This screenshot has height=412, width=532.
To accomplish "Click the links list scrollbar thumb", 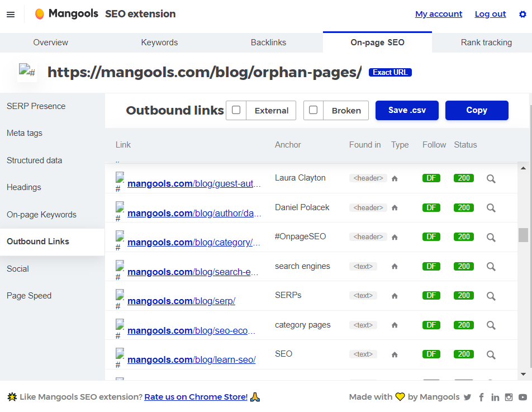I will [523, 235].
